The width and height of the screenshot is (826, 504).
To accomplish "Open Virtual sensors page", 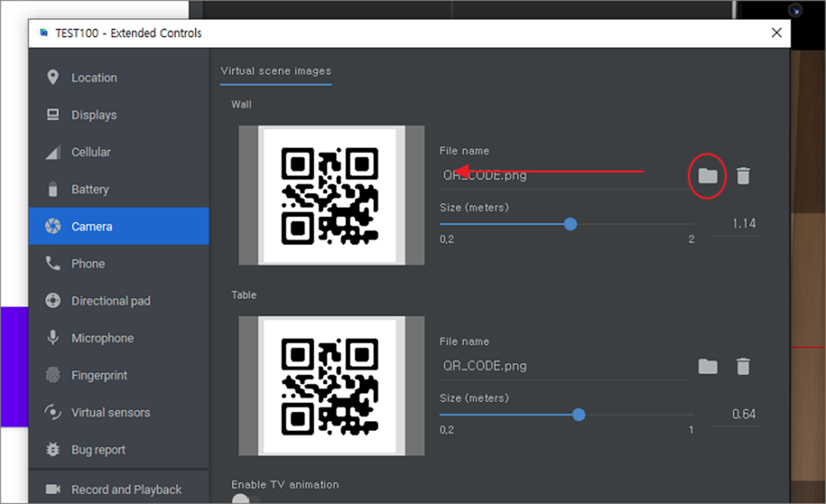I will [x=119, y=412].
